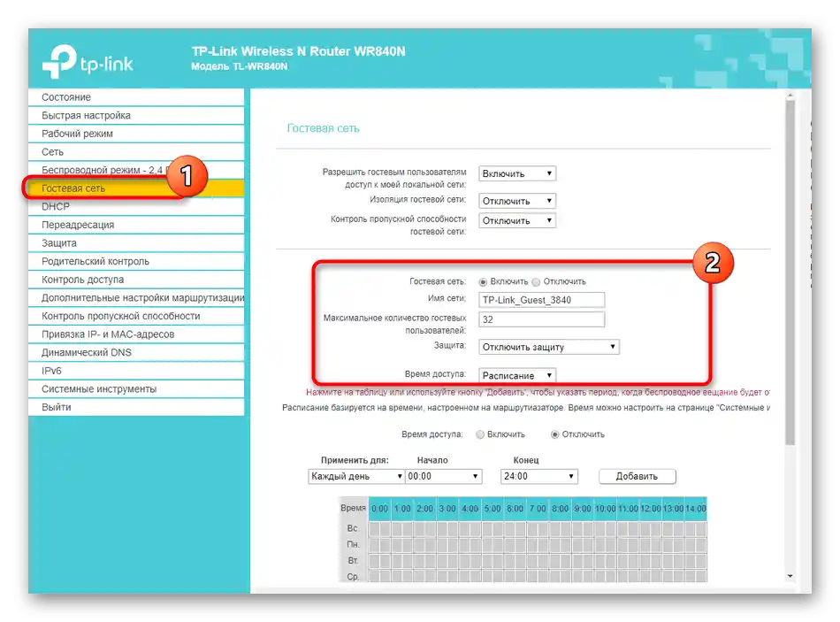
Task: Open Контроль доступа page
Action: (x=136, y=280)
